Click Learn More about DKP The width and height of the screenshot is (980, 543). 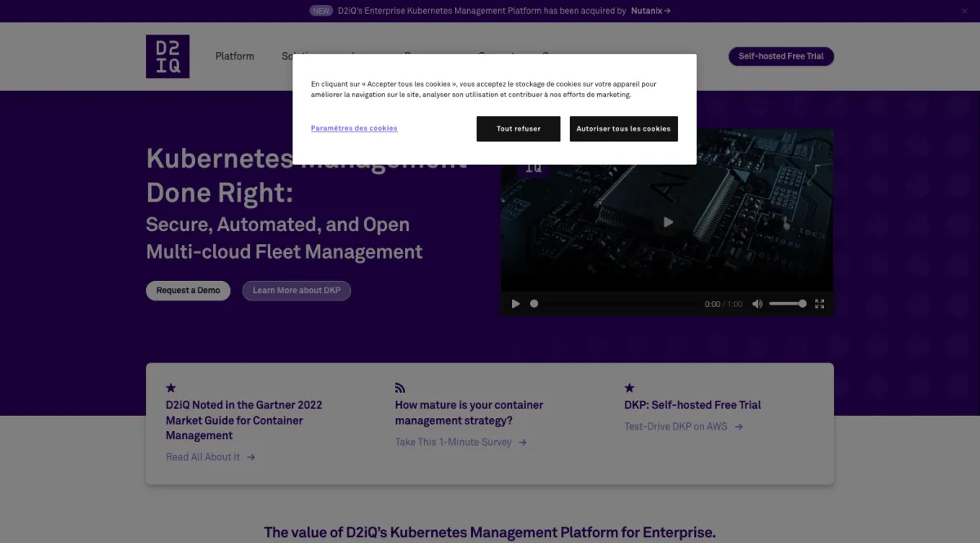pos(296,291)
